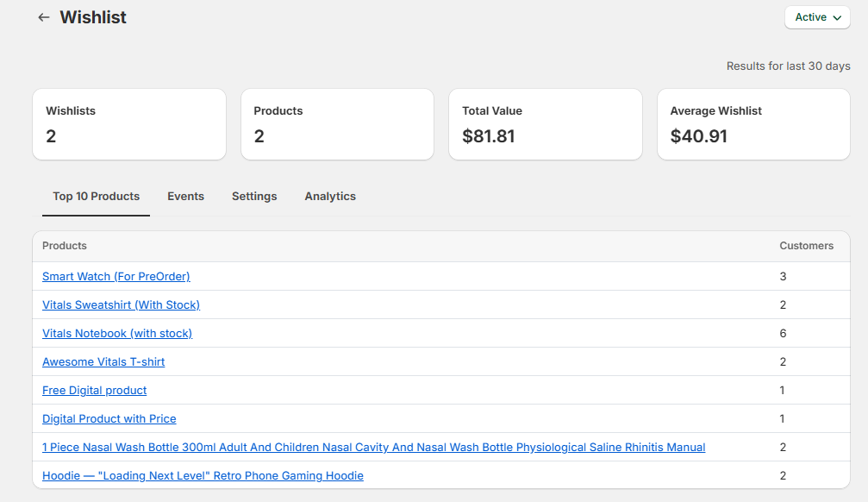Click the back arrow beside Wishlist
Screen dimensions: 868x502
(x=44, y=17)
